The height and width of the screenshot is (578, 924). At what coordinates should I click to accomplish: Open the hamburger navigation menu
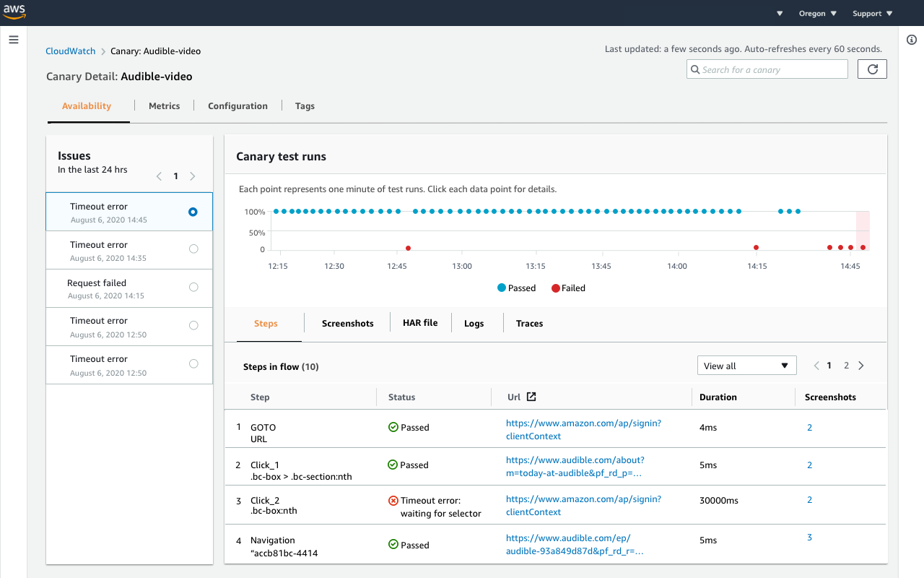(x=14, y=40)
